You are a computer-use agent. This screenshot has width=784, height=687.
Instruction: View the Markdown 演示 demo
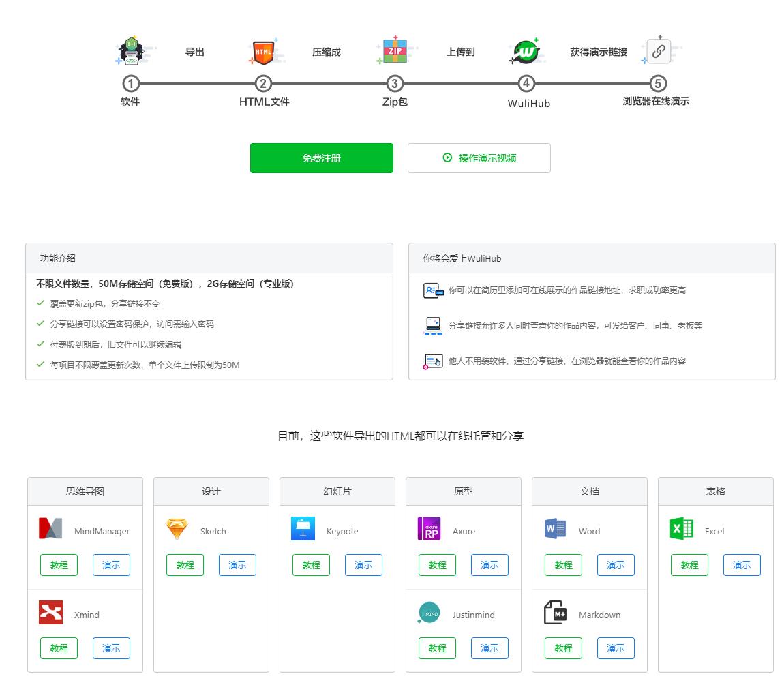point(616,648)
